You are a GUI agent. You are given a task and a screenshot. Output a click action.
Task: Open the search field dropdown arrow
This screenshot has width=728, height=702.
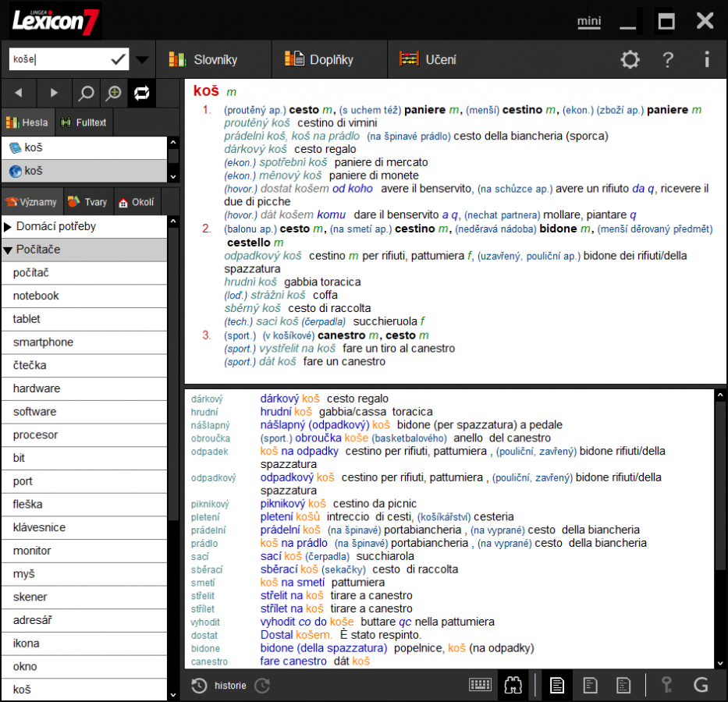141,58
